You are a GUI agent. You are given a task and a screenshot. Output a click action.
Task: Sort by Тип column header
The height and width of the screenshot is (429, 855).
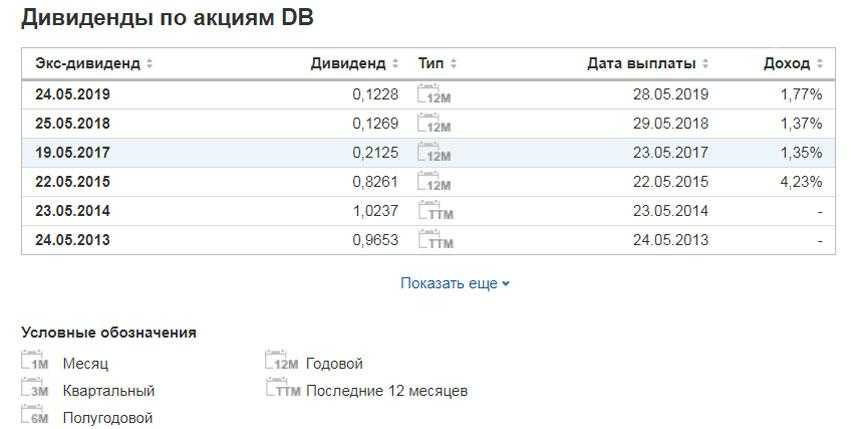point(437,63)
